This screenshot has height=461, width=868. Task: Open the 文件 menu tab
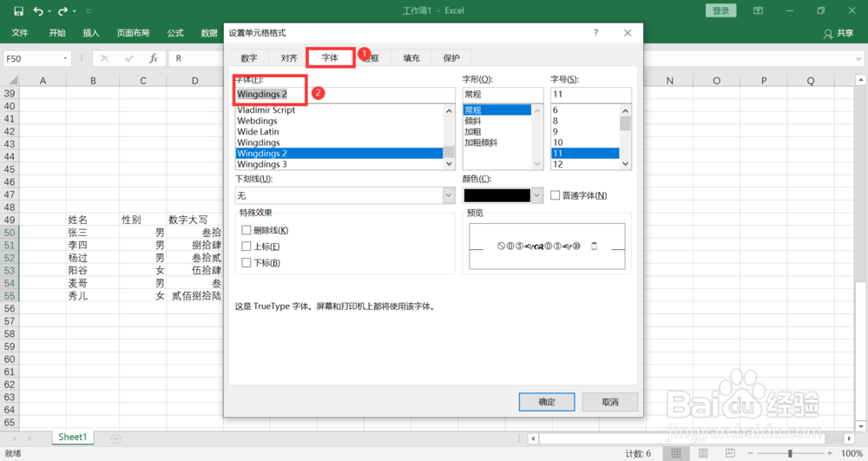(x=20, y=33)
